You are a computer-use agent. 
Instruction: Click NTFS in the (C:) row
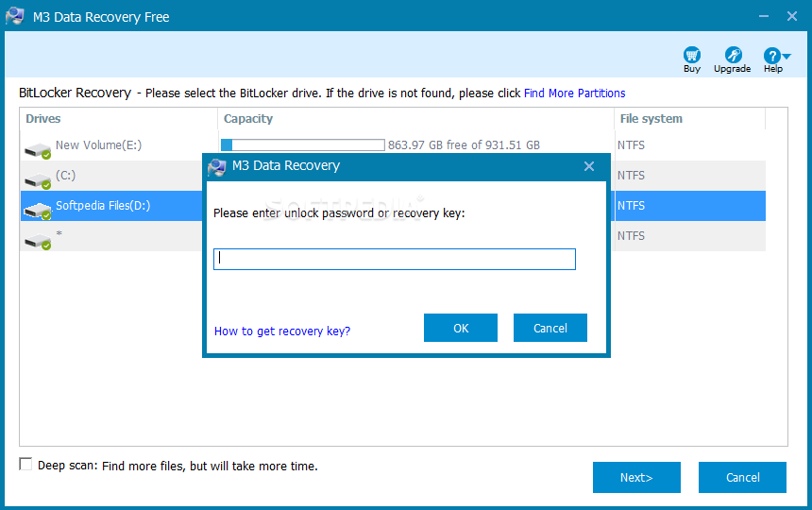click(631, 176)
